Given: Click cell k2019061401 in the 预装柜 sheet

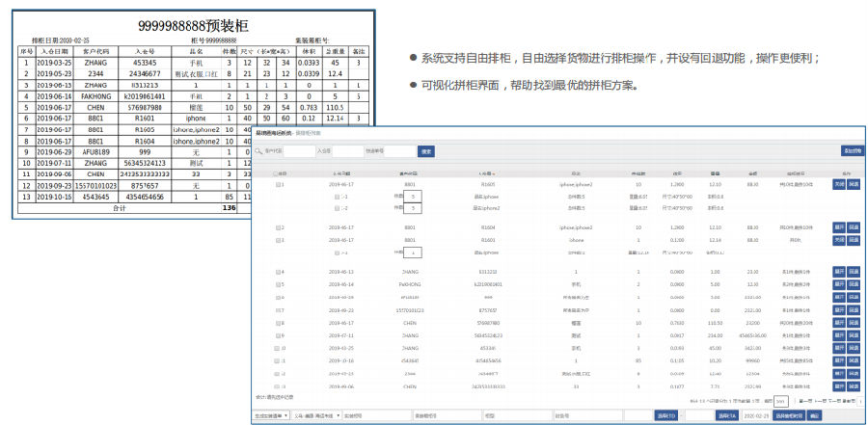Looking at the screenshot, I should tap(145, 95).
